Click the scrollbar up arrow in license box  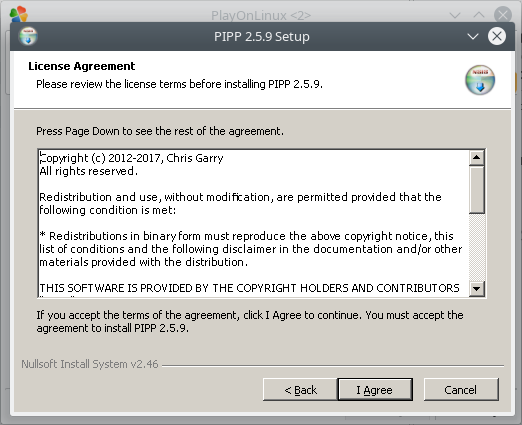pyautogui.click(x=477, y=157)
